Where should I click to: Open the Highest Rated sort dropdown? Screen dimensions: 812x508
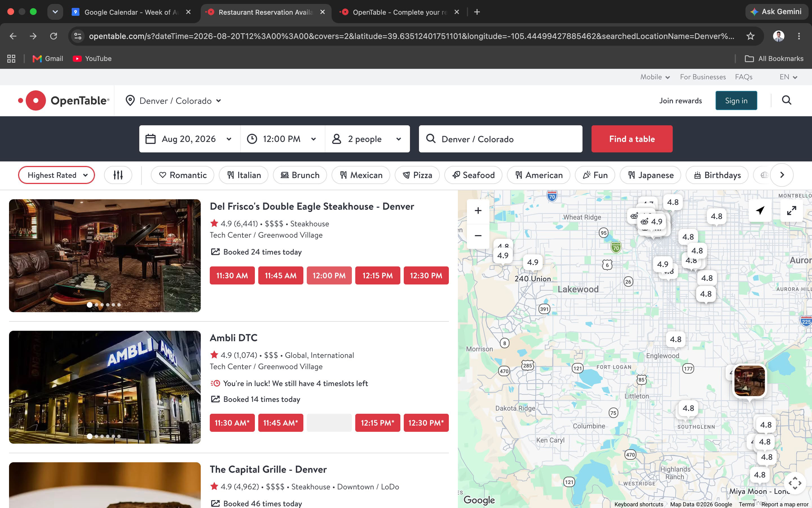56,175
